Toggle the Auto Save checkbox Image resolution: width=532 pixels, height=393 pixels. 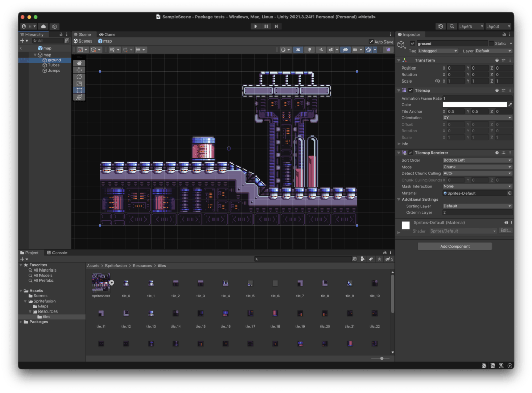click(371, 42)
